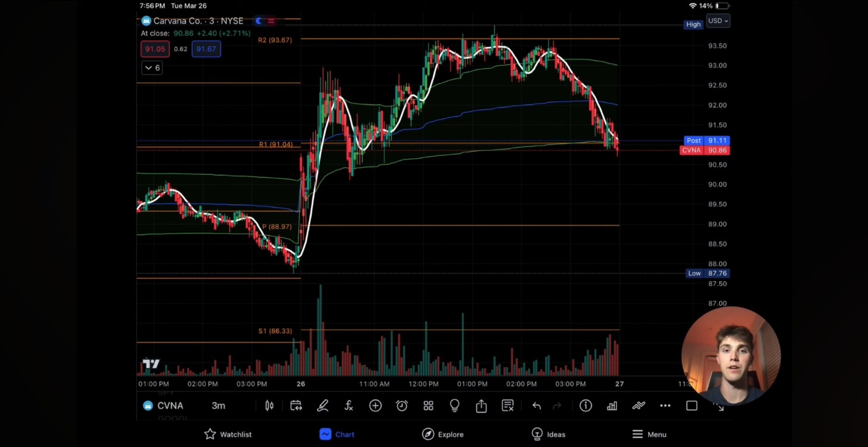Open the Menu tab
This screenshot has height=447, width=868.
[649, 435]
